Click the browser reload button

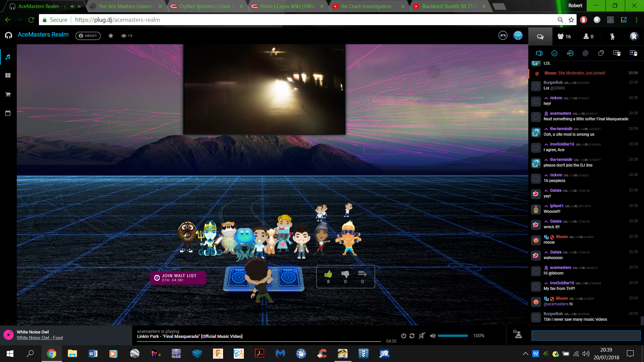(31, 20)
